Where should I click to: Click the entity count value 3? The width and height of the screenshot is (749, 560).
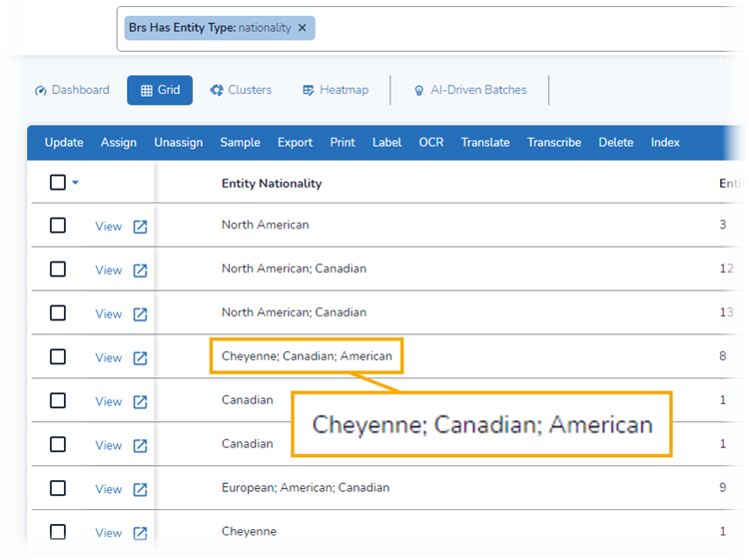point(723,225)
